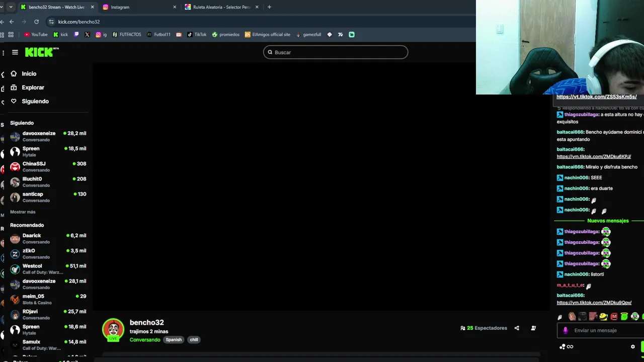
Task: Expand followed list with Mostrar más
Action: tap(23, 212)
